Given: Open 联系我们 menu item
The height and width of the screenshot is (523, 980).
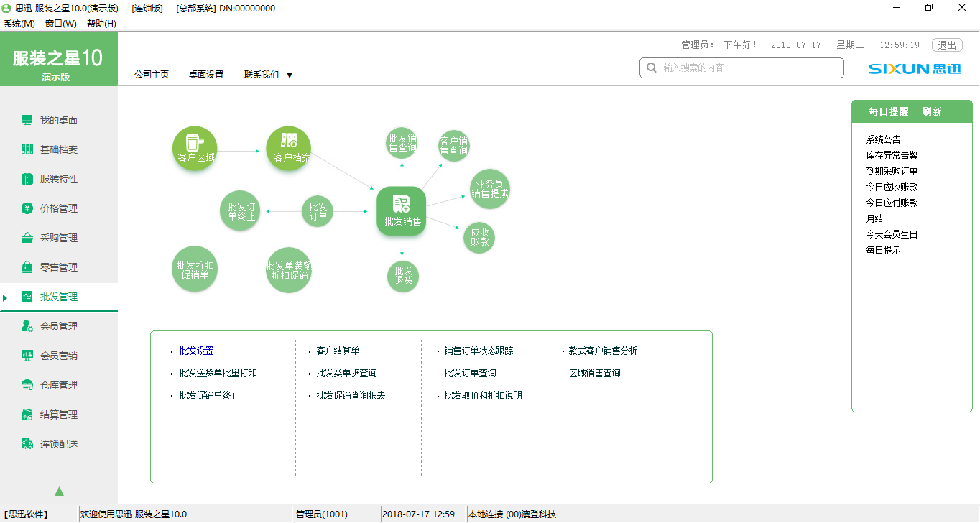Looking at the screenshot, I should 262,75.
